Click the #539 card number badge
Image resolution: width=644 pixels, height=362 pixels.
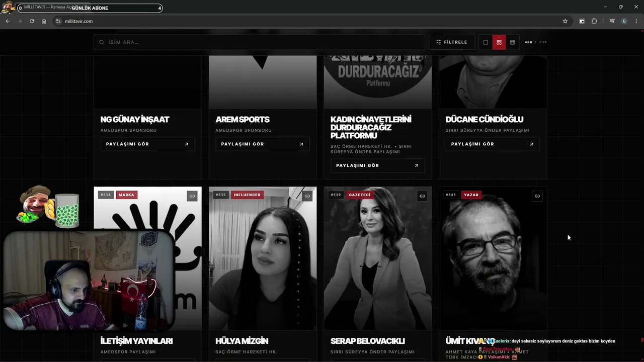coord(336,195)
